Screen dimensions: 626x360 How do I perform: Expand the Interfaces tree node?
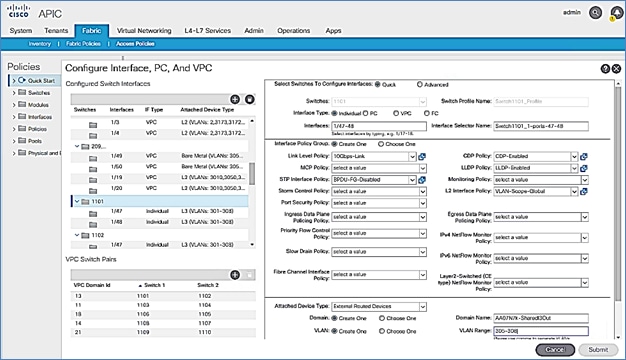[x=14, y=117]
